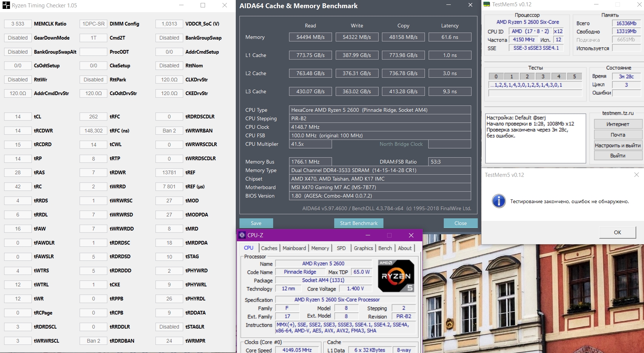Minimize the CPU-Z window
Image resolution: width=644 pixels, height=353 pixels.
point(368,235)
